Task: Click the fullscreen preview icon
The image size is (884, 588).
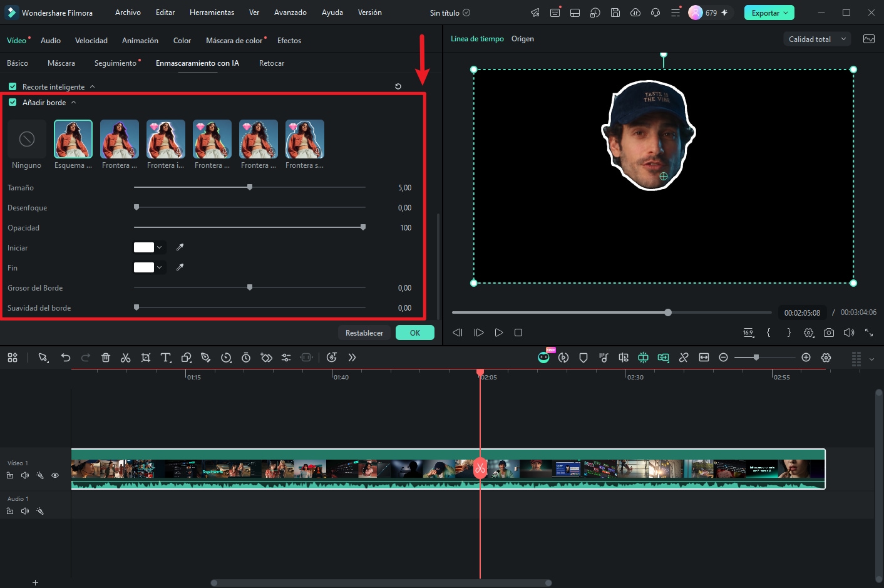Action: pos(869,333)
